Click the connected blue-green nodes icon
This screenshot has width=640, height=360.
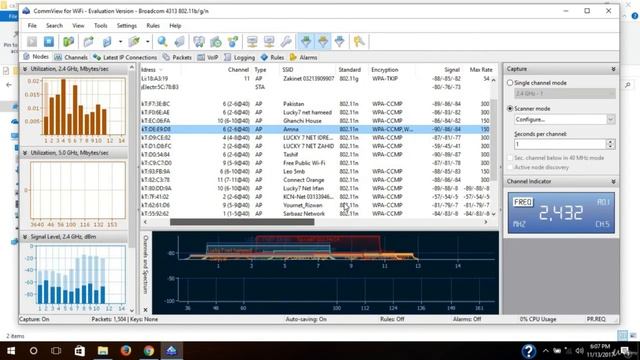233,41
